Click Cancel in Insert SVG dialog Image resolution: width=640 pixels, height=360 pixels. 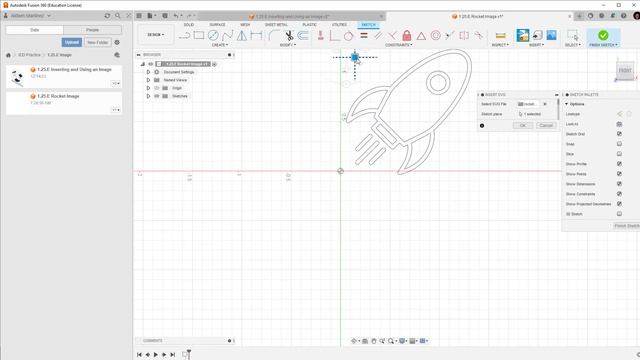pos(546,125)
